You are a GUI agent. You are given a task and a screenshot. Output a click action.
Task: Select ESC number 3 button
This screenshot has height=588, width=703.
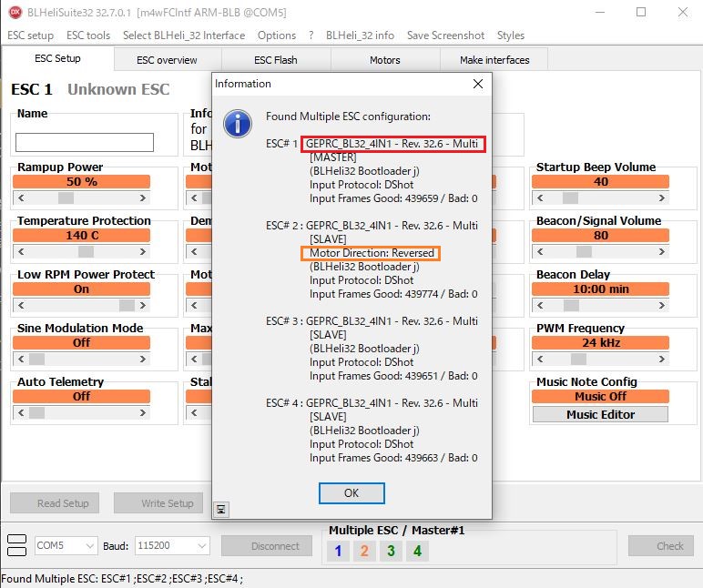(391, 551)
